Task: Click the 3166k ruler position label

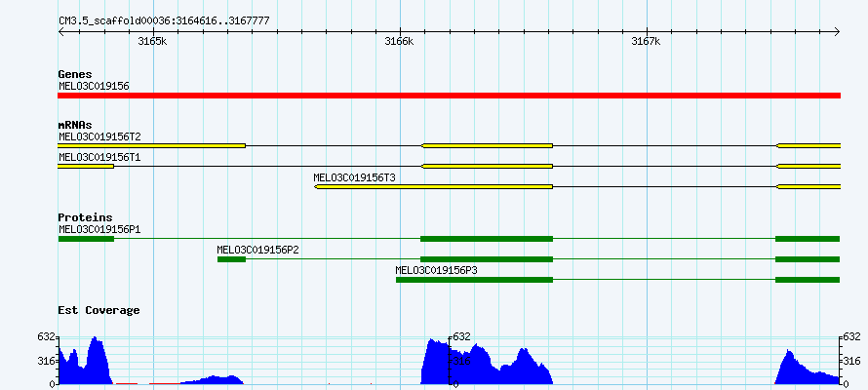Action: [x=399, y=42]
